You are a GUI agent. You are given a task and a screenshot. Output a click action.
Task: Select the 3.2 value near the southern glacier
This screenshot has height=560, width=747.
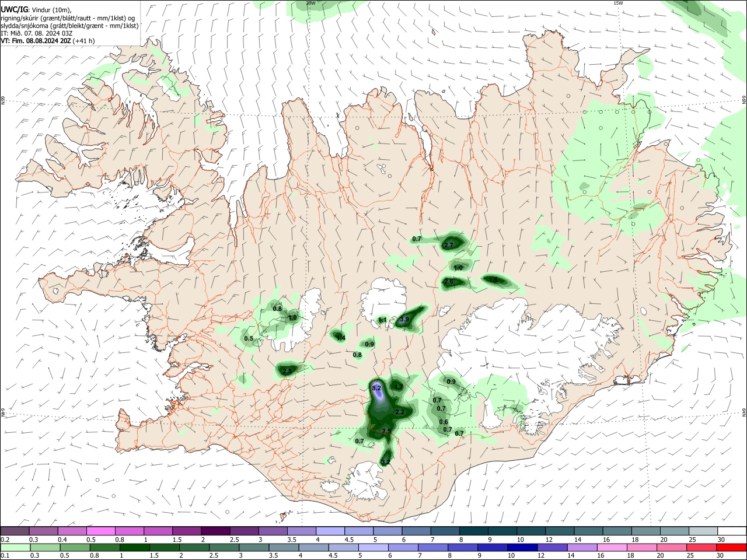385,462
